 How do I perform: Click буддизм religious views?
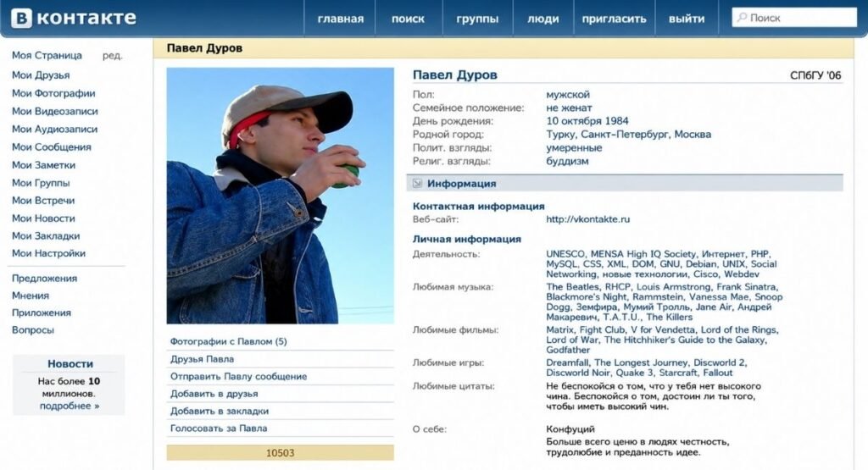[567, 162]
